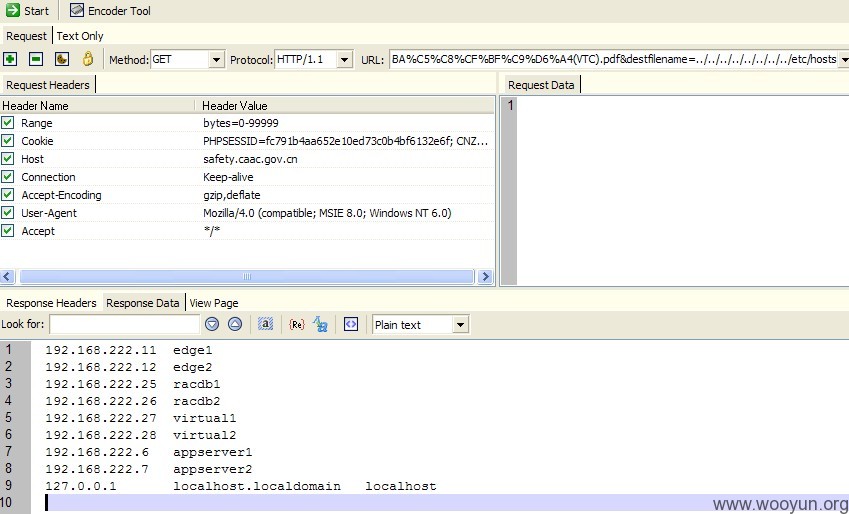
Task: Click the Header Value column header
Action: click(x=345, y=106)
